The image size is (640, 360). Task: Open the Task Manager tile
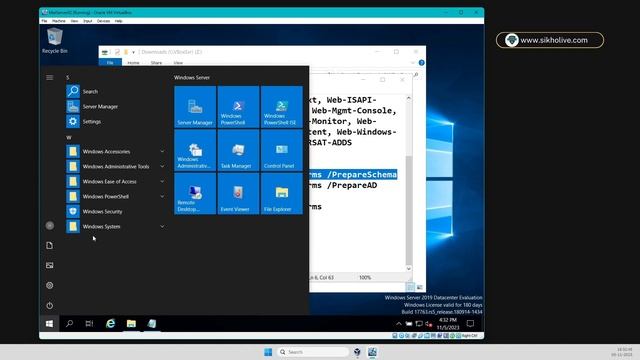coord(238,150)
